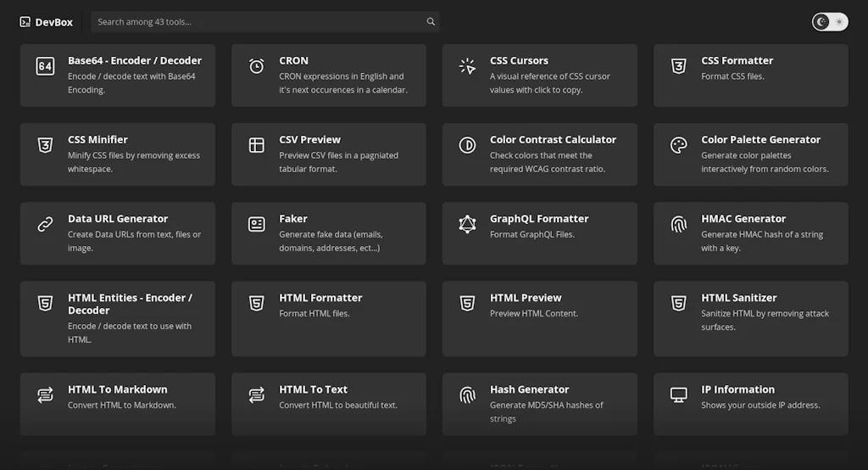Click the HMAC Generator fingerprint icon
The height and width of the screenshot is (470, 868).
[x=679, y=224]
